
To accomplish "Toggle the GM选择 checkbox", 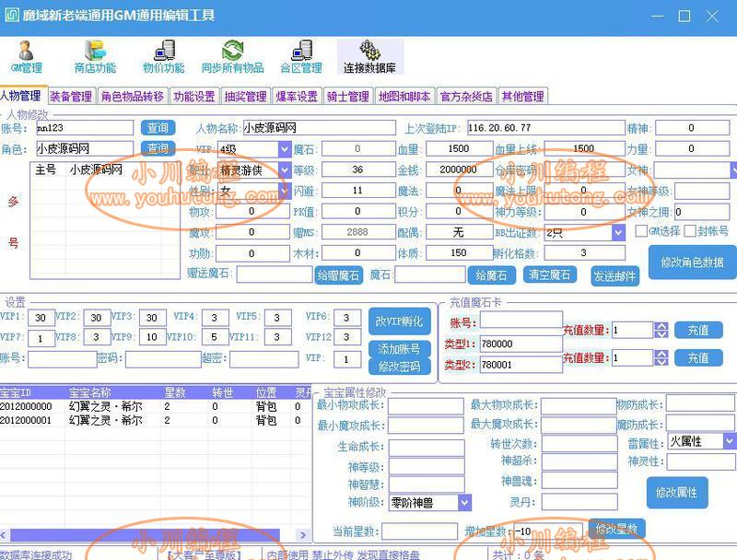I will 640,230.
